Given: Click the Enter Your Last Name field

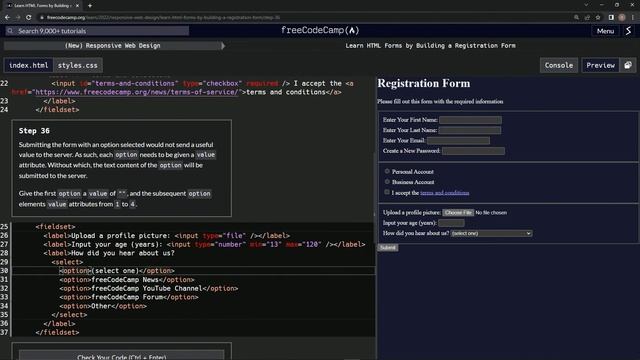Looking at the screenshot, I should coord(469,130).
